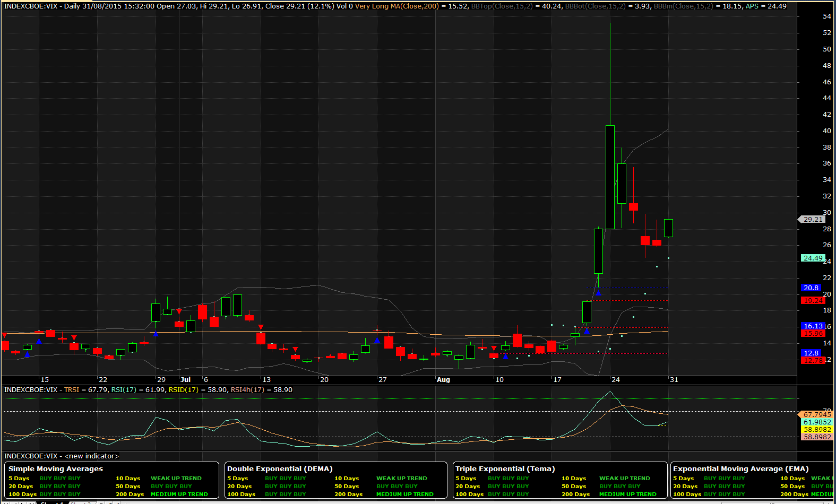The height and width of the screenshot is (504, 836).
Task: Click the 24.49 APS price tag
Action: coord(813,258)
